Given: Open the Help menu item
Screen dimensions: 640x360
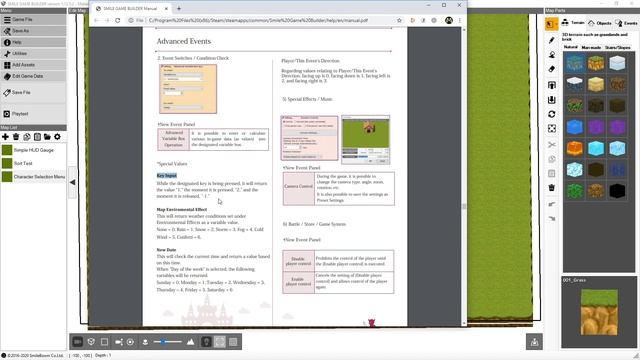Looking at the screenshot, I should [33, 42].
